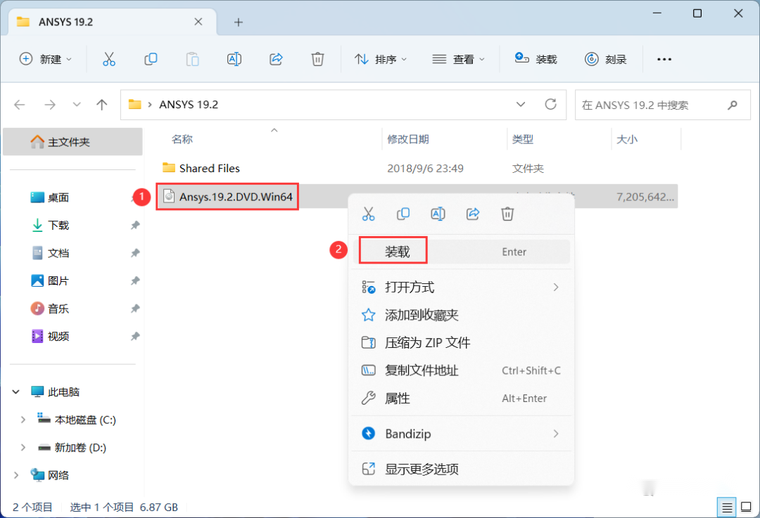Select the ANSYS 19.2 tab
Image resolution: width=760 pixels, height=518 pixels.
point(111,22)
